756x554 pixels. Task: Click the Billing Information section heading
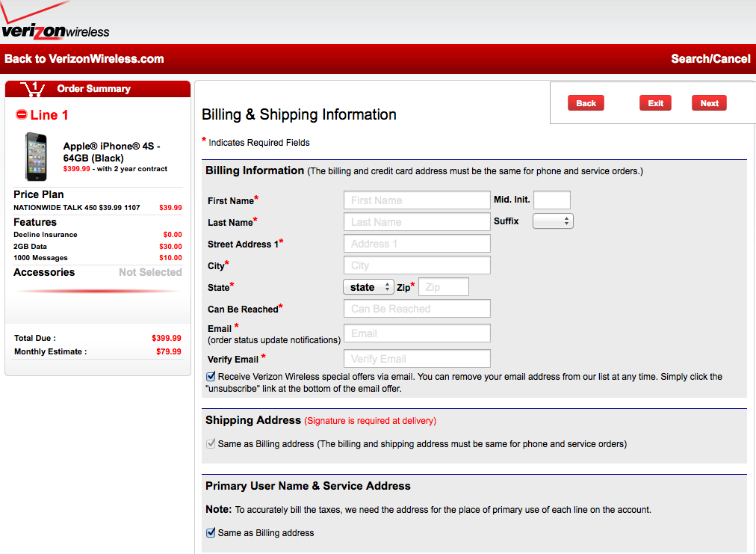pyautogui.click(x=255, y=170)
